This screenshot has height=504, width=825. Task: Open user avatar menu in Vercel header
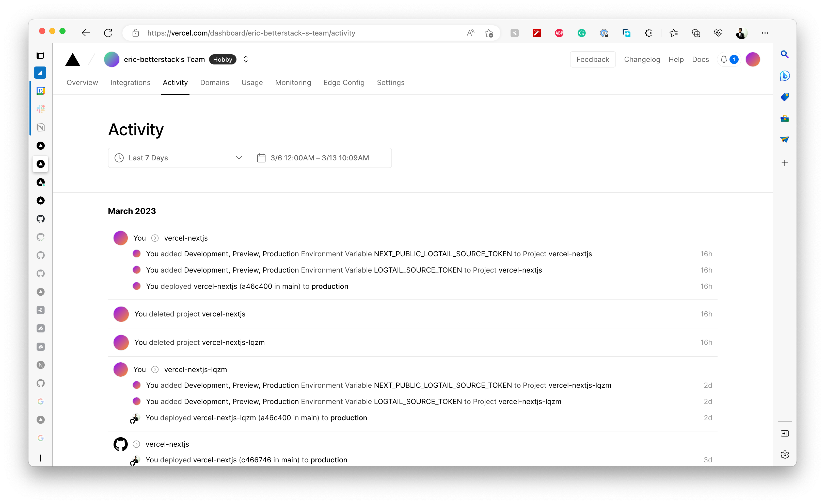pos(752,60)
